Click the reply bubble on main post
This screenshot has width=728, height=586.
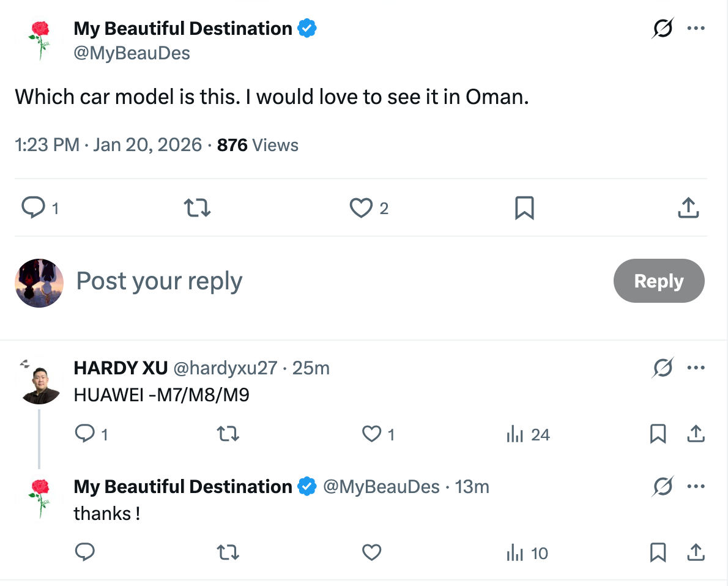coord(32,209)
